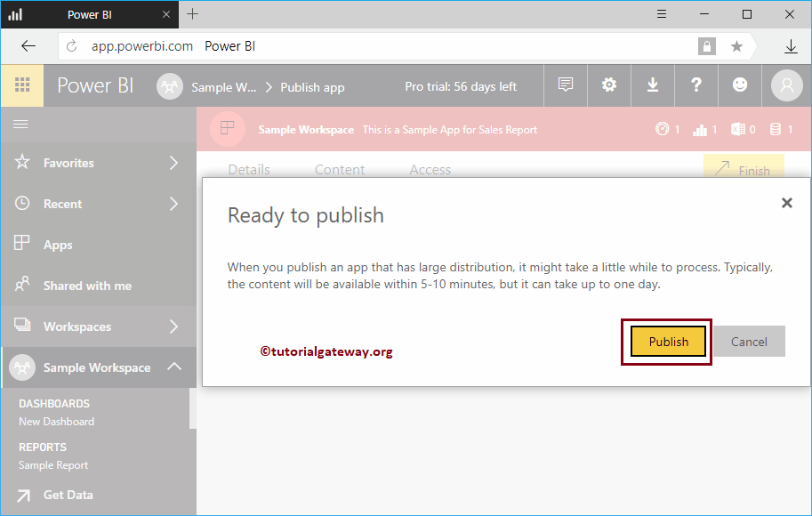This screenshot has height=516, width=812.
Task: Open the New Dashboard item
Action: [x=56, y=421]
